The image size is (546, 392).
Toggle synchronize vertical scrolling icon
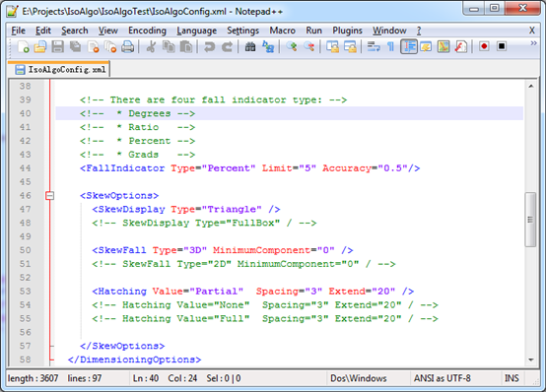click(332, 46)
